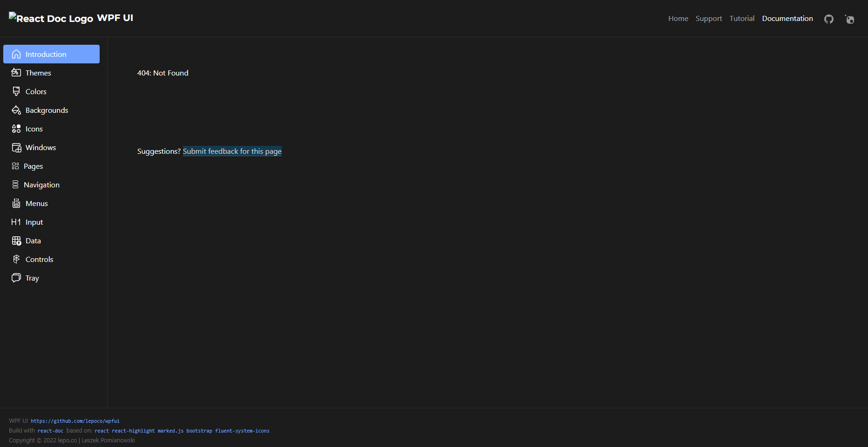
Task: Click the Icons shapes glyph
Action: coord(16,129)
